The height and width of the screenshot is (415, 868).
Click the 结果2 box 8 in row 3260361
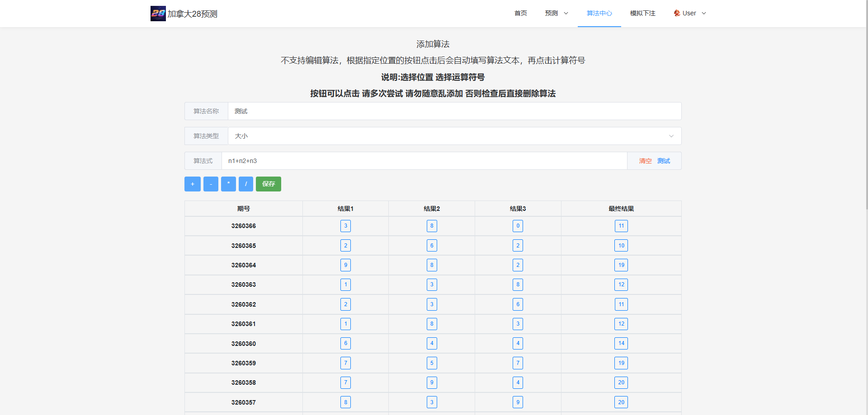(x=432, y=324)
